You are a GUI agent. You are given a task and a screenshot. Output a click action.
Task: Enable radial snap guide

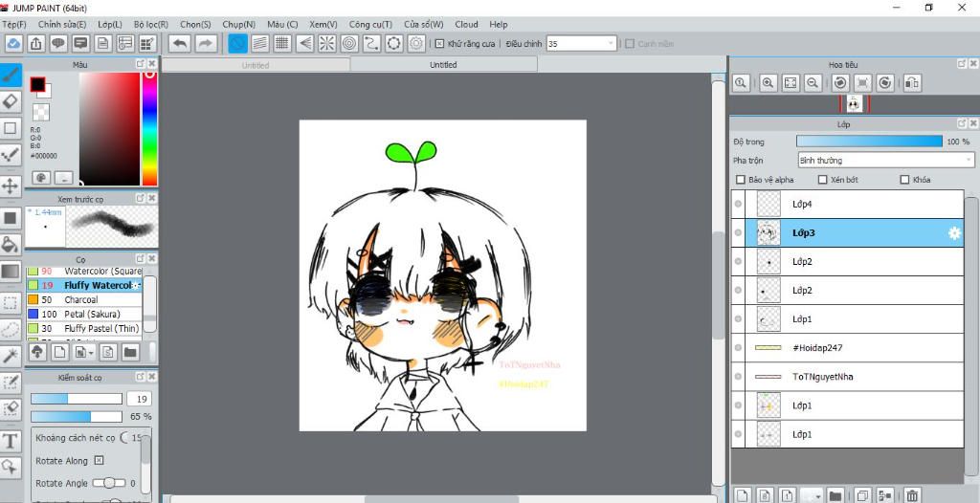point(327,43)
